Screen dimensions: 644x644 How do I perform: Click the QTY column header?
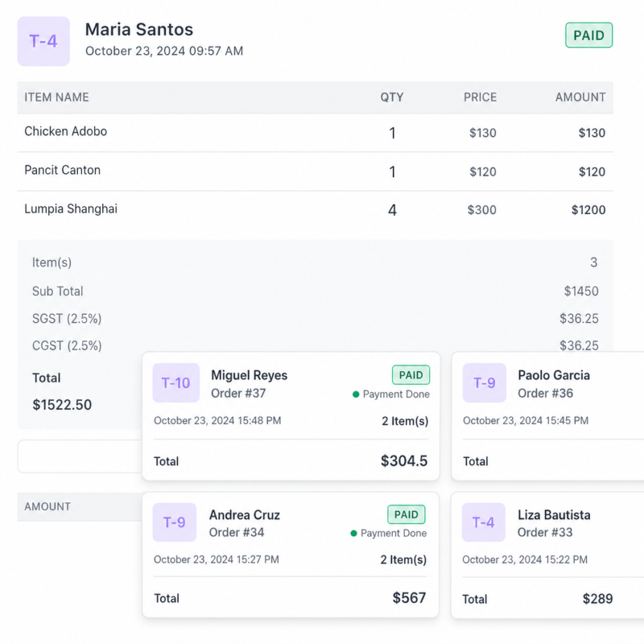[x=392, y=97]
